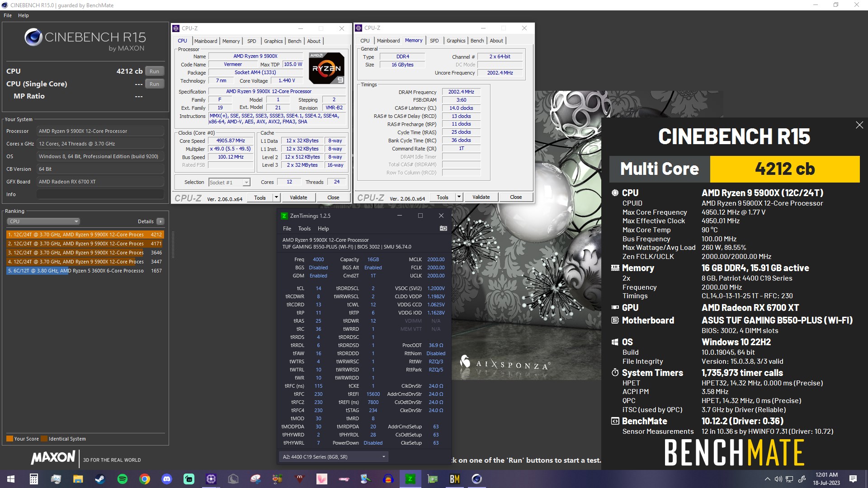Click Validate in right CPU-Z window
Image resolution: width=868 pixels, height=488 pixels.
pyautogui.click(x=481, y=197)
